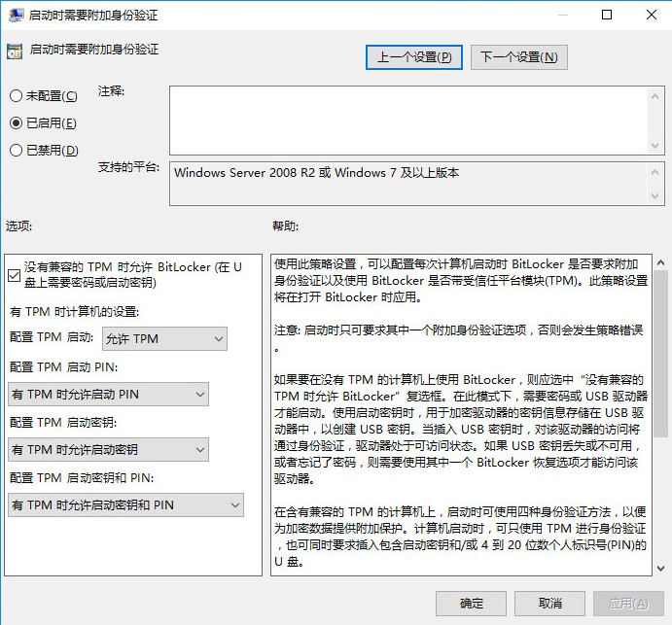Confirm with the 确定 button
This screenshot has height=625, width=672.
pos(471,604)
